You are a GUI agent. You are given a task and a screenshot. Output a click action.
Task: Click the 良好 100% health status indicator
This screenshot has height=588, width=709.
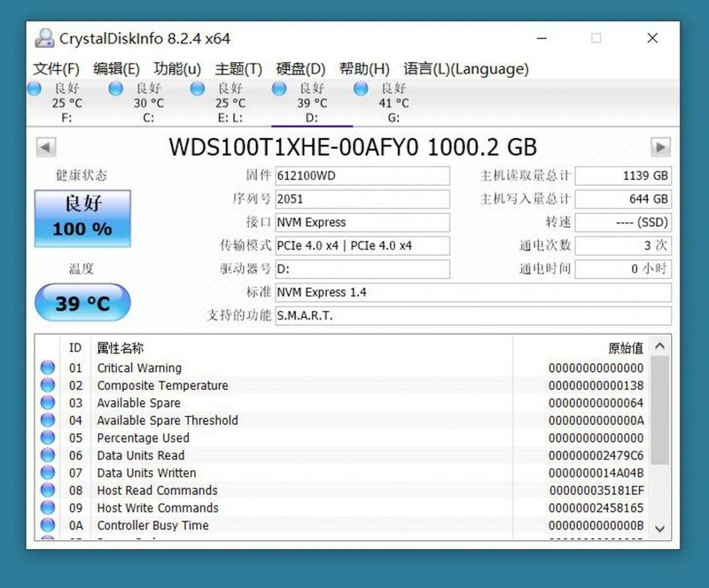[x=82, y=219]
